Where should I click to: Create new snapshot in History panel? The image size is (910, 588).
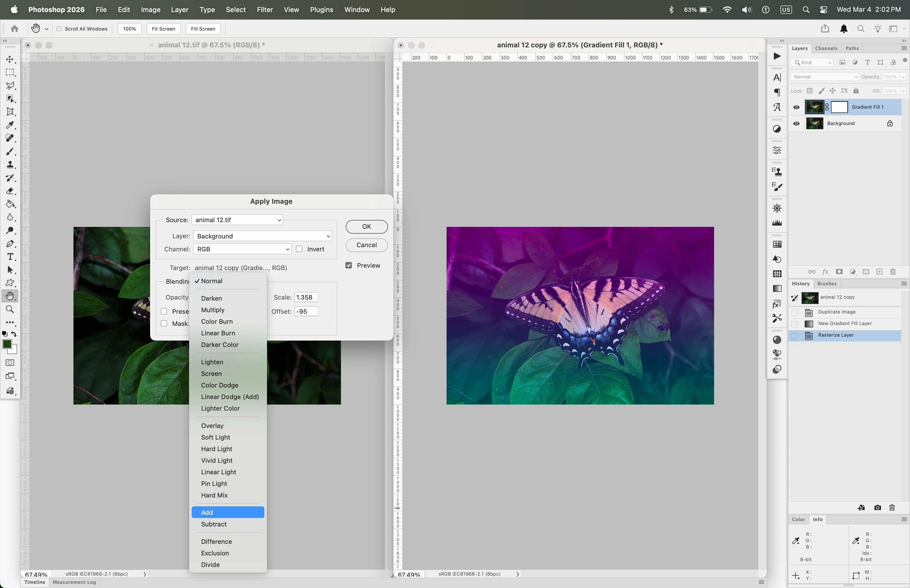[878, 507]
